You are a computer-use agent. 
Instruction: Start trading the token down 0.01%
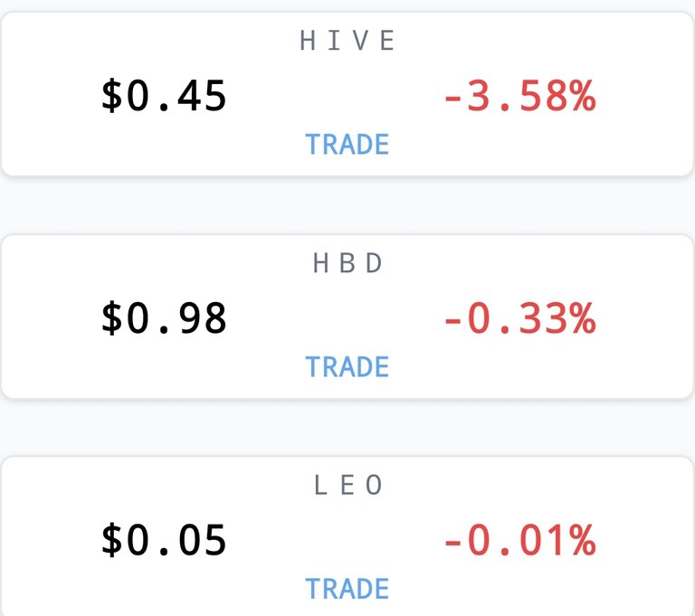[x=347, y=589]
